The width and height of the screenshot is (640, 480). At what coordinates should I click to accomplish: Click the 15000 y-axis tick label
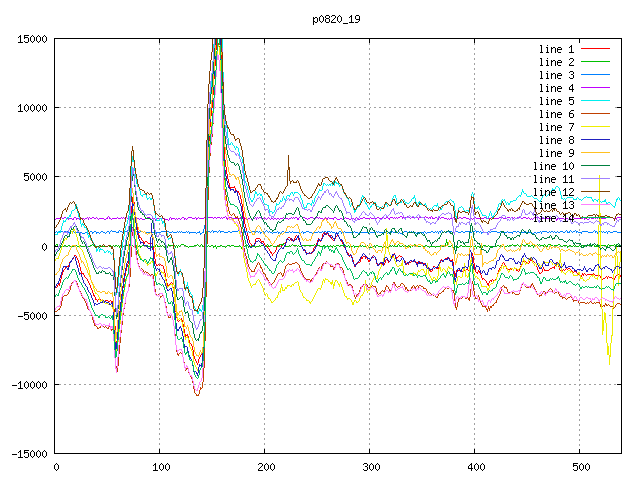pos(32,39)
